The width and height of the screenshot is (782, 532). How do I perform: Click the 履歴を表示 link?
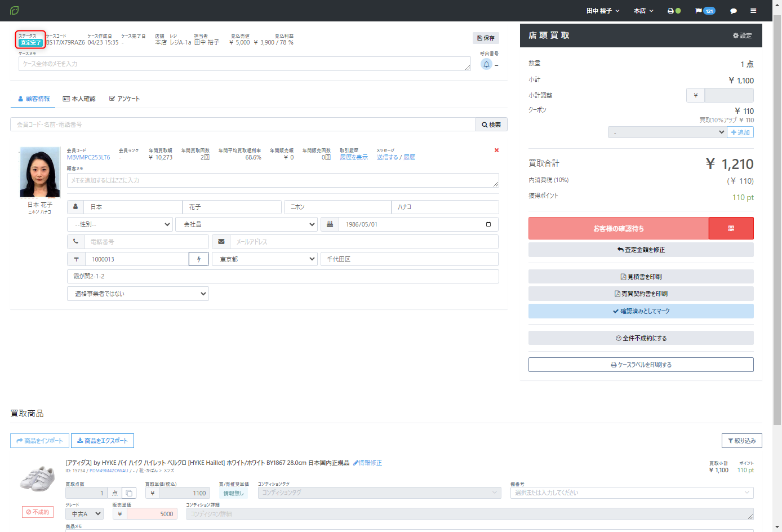tap(353, 157)
